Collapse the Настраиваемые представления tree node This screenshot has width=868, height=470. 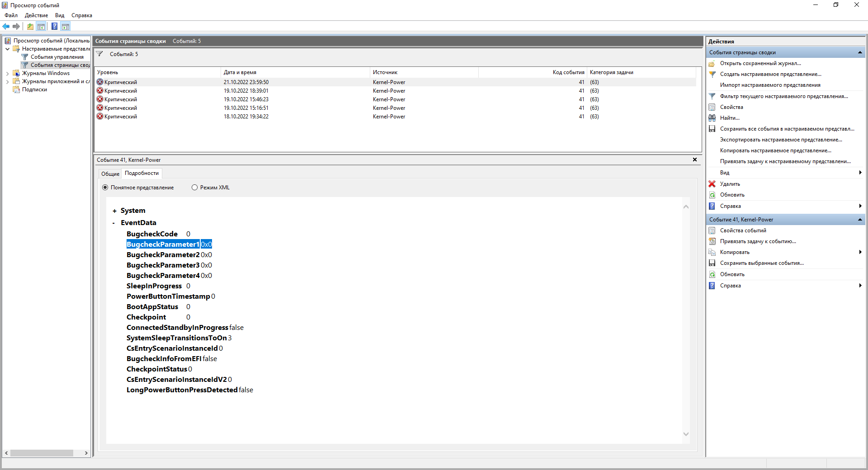pyautogui.click(x=8, y=49)
